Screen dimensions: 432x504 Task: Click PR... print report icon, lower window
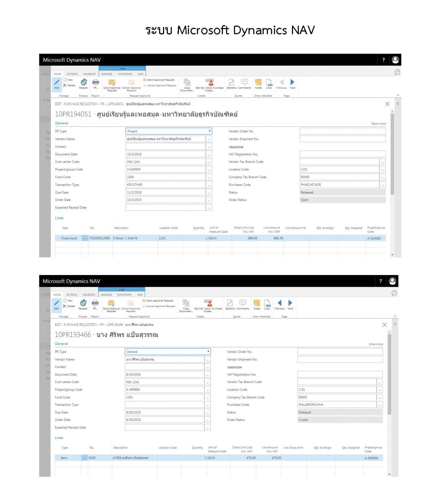click(x=95, y=304)
